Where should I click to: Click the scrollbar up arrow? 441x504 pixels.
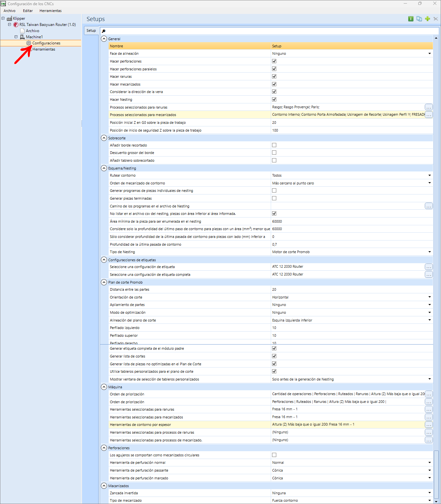tap(436, 38)
